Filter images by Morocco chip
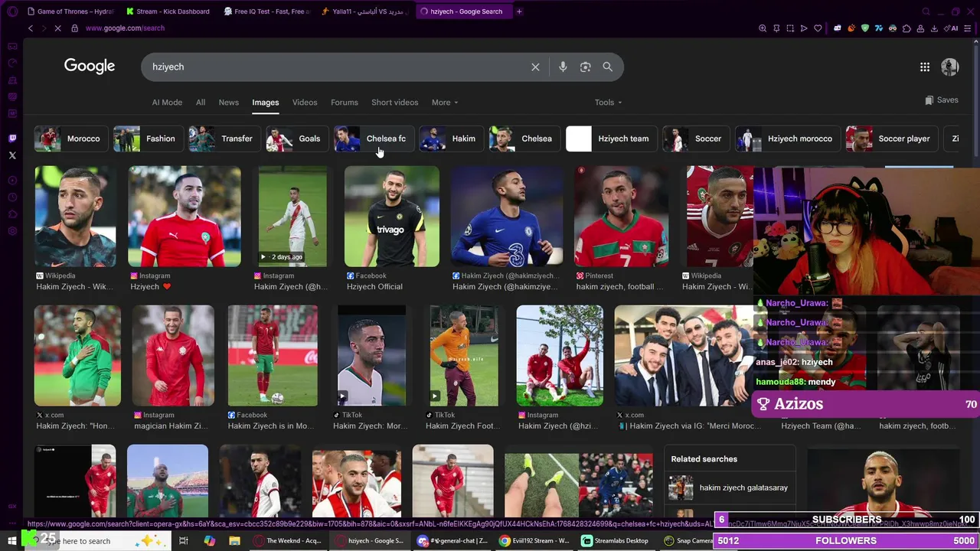The width and height of the screenshot is (980, 551). pyautogui.click(x=70, y=139)
